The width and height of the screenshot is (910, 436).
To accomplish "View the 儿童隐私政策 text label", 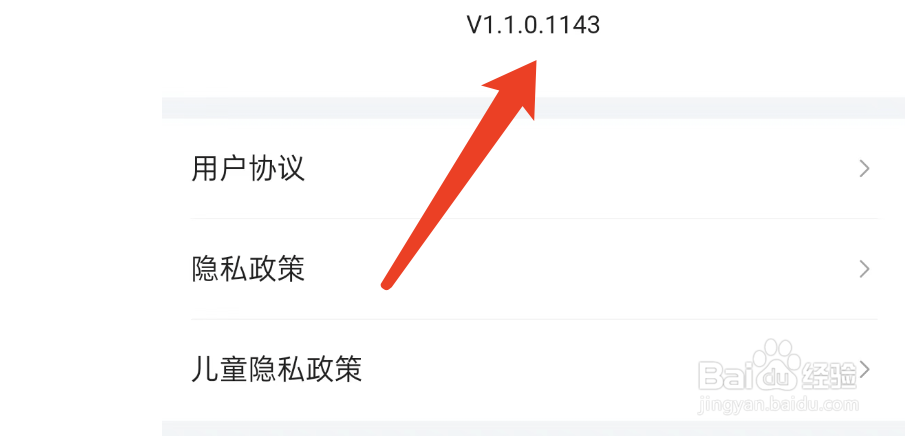I will (x=276, y=369).
